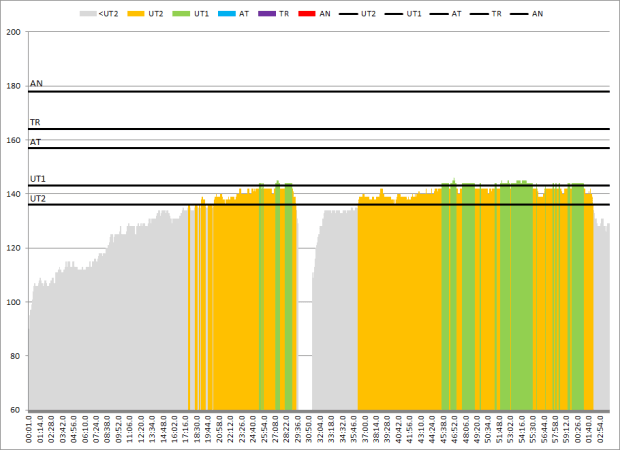
Task: Click the 60 y-axis value label
Action: [x=17, y=410]
